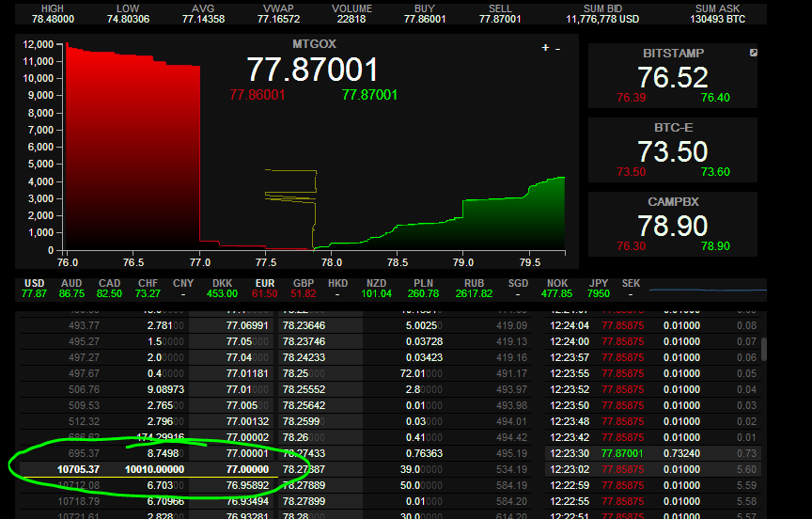The height and width of the screenshot is (519, 812).
Task: Click the ask amount 72.01000
Action: tap(421, 373)
